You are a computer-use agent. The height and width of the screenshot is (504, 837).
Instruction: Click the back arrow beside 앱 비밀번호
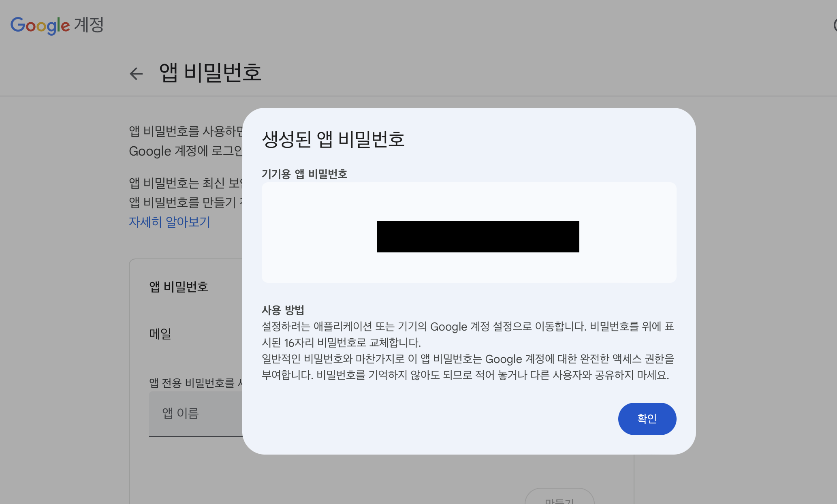(x=136, y=73)
